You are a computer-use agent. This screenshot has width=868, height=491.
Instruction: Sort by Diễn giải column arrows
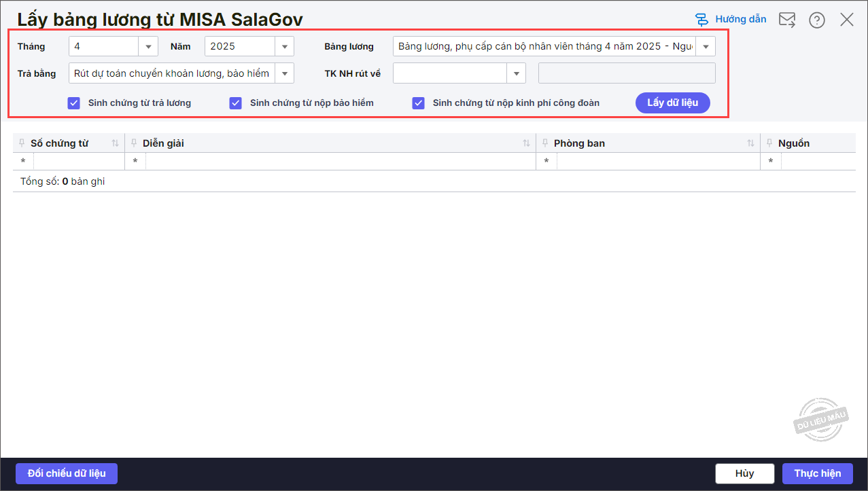[x=526, y=143]
